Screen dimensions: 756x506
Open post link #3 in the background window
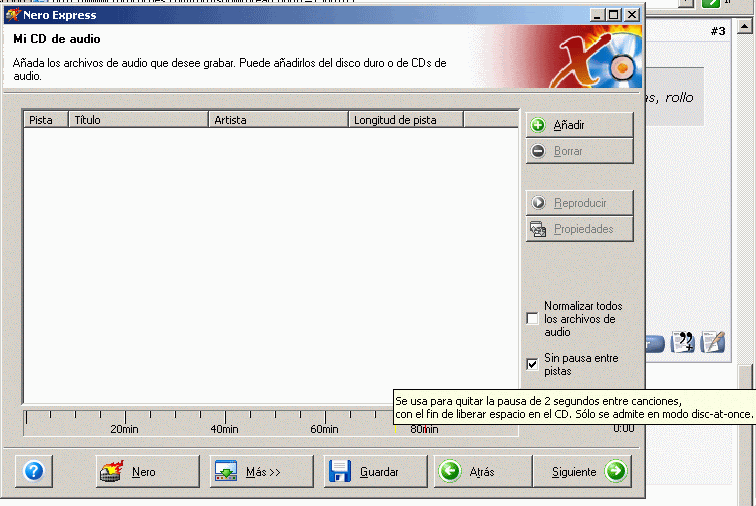(x=718, y=31)
